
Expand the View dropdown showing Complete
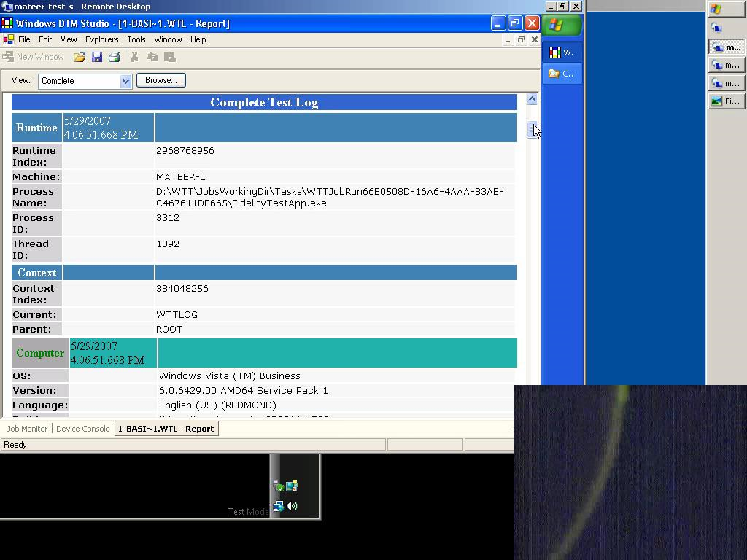coord(125,81)
